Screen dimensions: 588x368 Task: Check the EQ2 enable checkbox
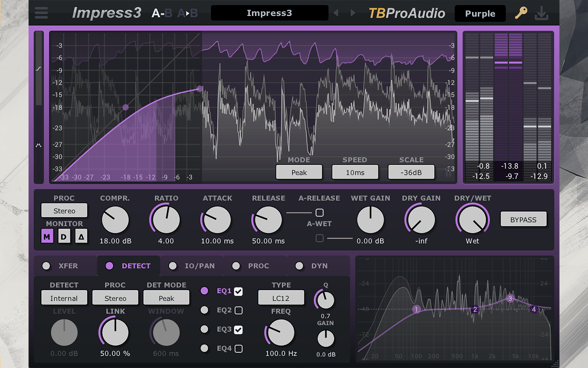[x=238, y=310]
